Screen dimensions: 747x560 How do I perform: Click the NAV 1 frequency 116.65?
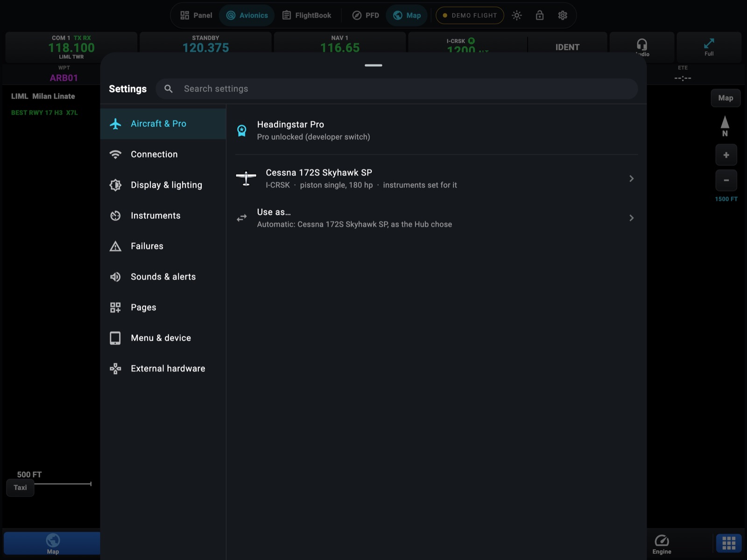pos(340,48)
